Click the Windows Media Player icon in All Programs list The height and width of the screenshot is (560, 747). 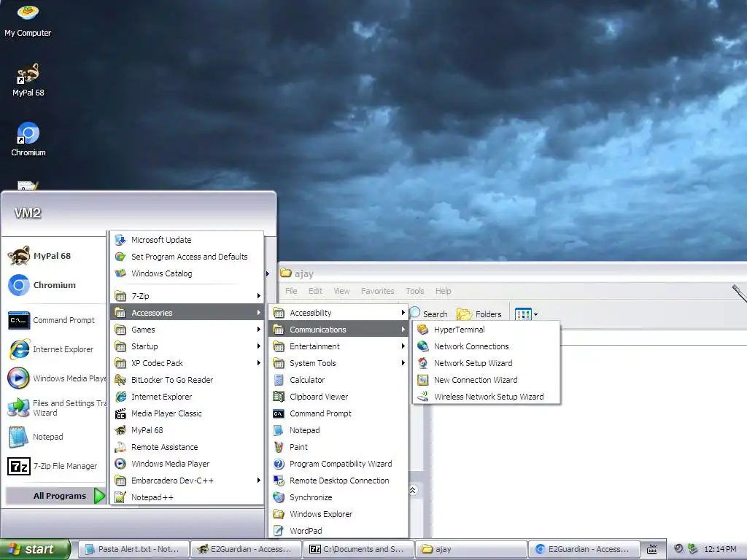click(120, 463)
